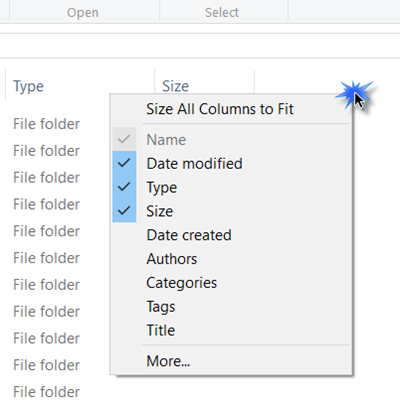400x404 pixels.
Task: Enable the Date created column
Action: pyautogui.click(x=189, y=235)
